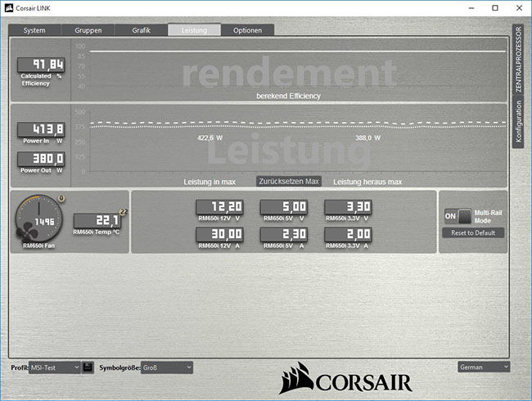Select the Power Out 380,0 readout
532x401 pixels.
(x=41, y=159)
